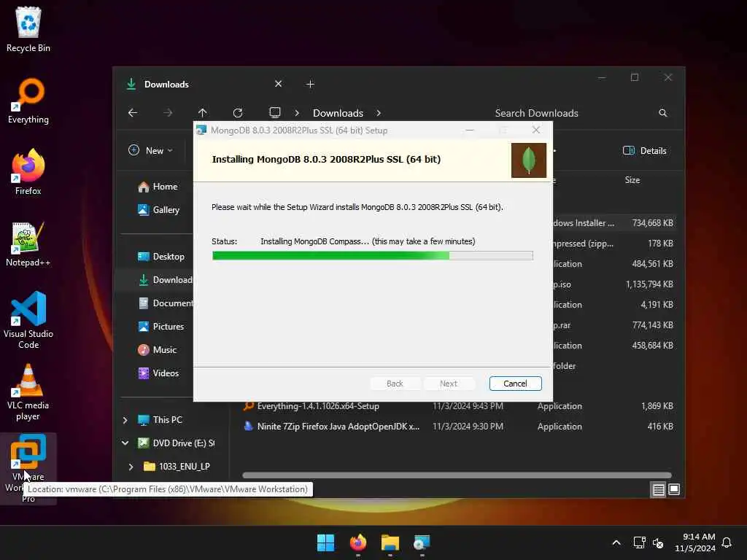This screenshot has width=747, height=560.
Task: Refresh the Downloads folder view
Action: [x=238, y=113]
